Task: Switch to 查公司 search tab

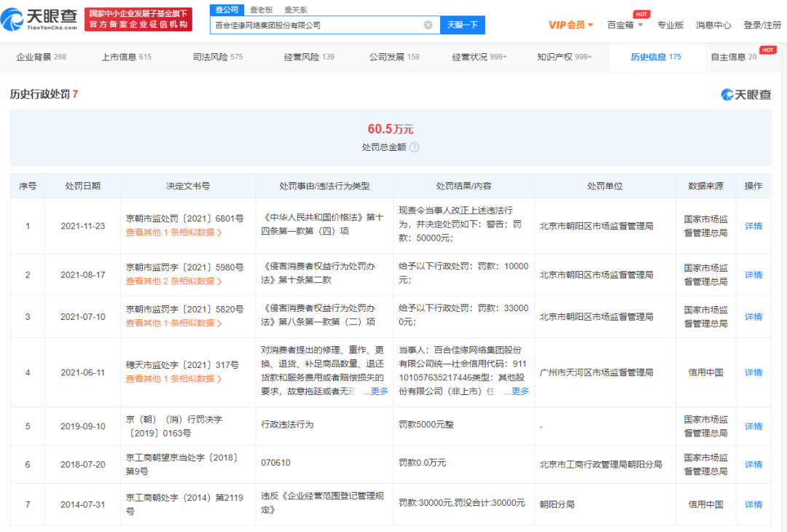Action: point(227,9)
